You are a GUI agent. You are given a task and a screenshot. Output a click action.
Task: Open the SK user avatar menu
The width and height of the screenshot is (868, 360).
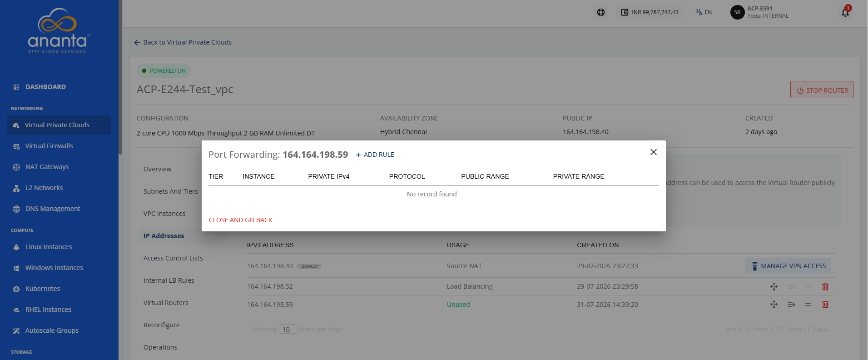[737, 12]
